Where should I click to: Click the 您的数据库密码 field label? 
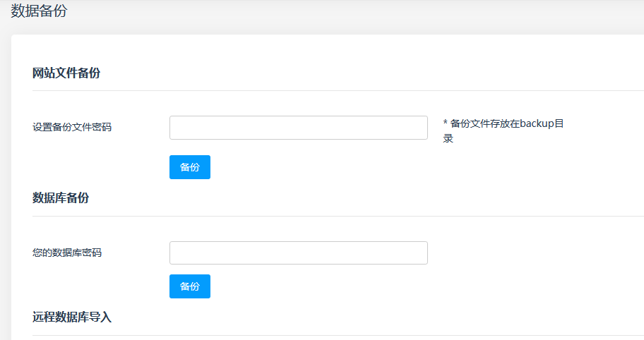(67, 253)
